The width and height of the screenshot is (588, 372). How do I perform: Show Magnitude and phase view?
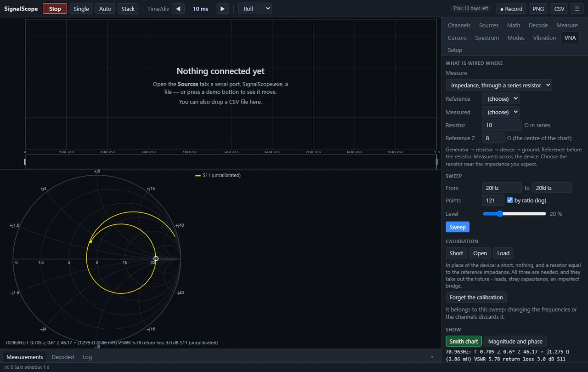[x=515, y=341]
